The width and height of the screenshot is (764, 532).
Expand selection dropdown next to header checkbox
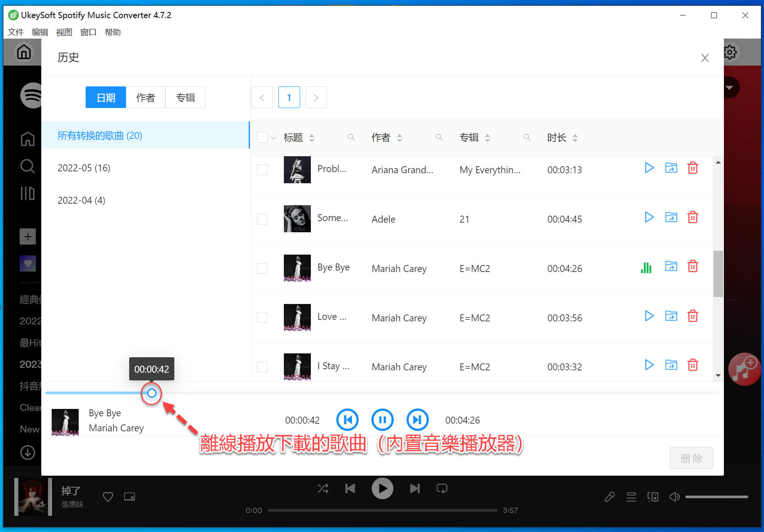pyautogui.click(x=273, y=138)
